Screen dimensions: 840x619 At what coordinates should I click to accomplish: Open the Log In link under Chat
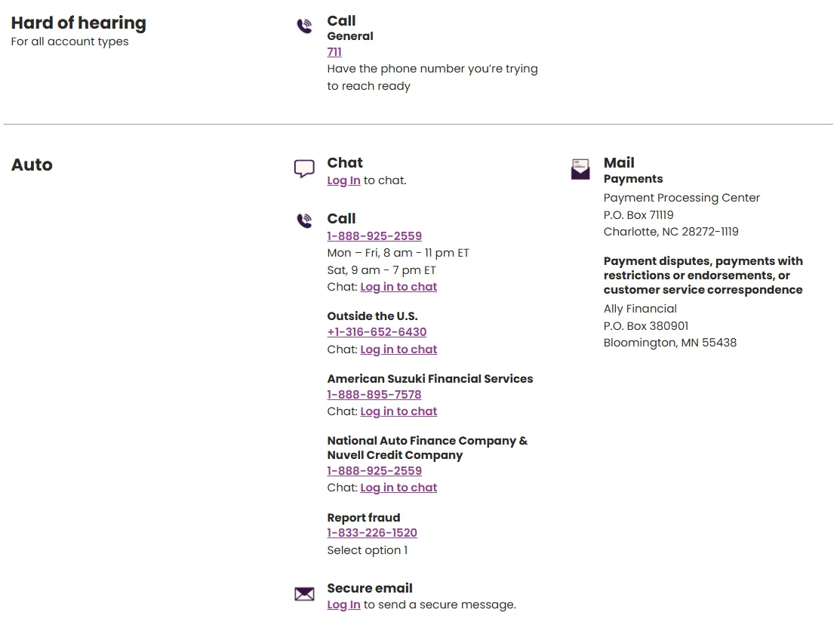(344, 180)
